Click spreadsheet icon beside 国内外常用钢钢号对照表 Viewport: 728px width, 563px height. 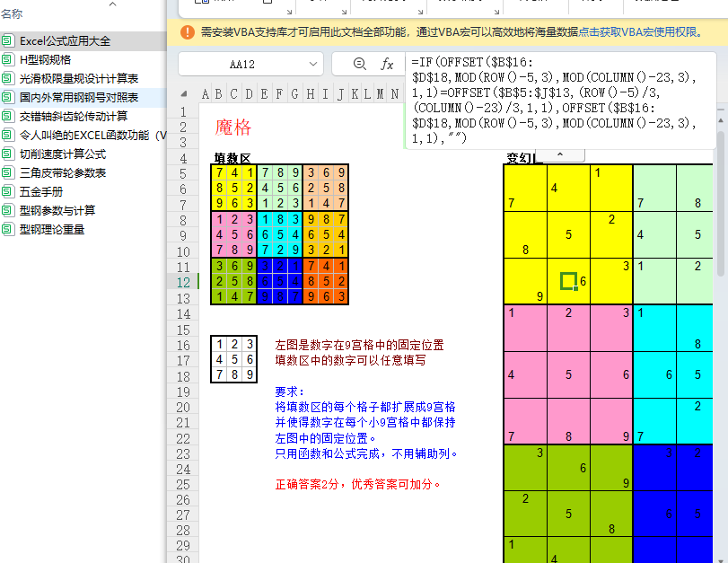click(x=7, y=97)
